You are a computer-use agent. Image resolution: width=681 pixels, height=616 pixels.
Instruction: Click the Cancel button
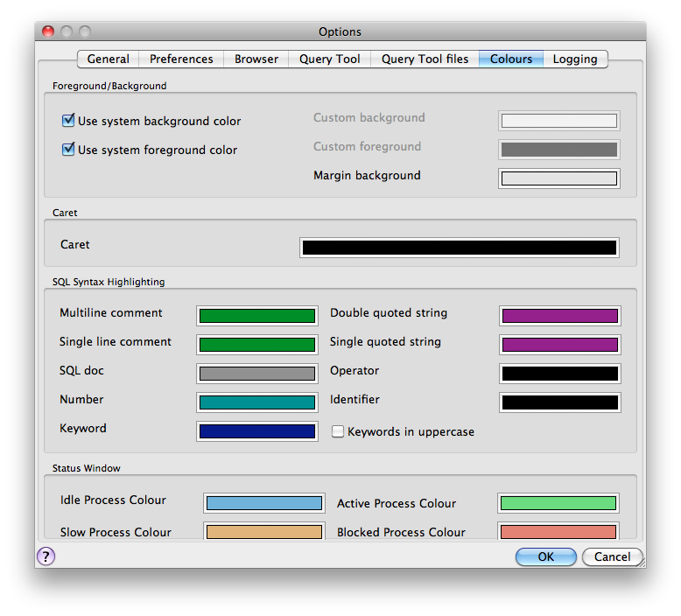tap(612, 556)
